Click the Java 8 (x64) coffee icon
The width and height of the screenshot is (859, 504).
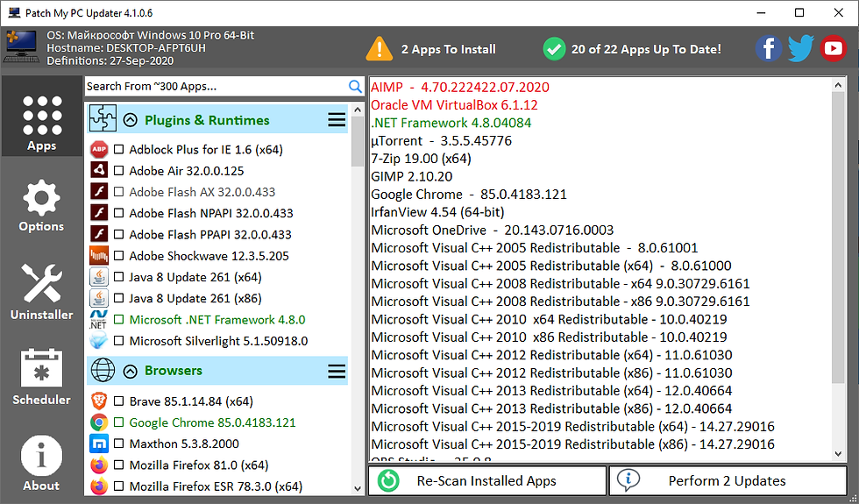[99, 277]
